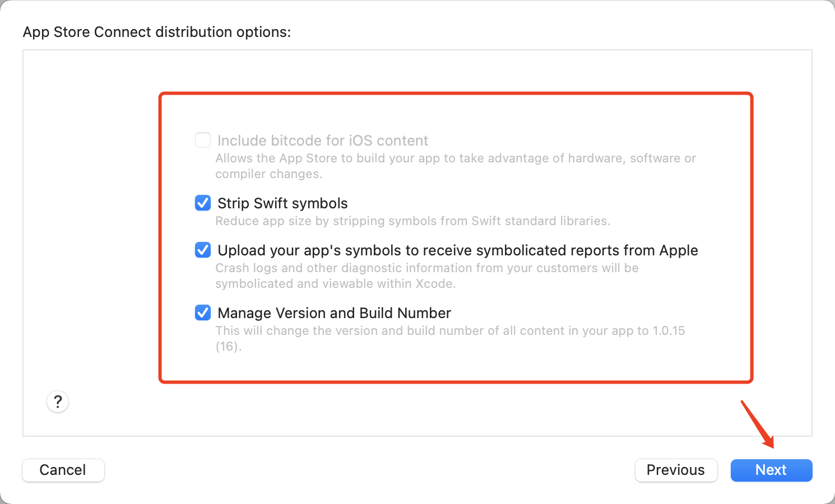Click 'Manage Version and Build Number' label
Image resolution: width=835 pixels, height=504 pixels.
click(x=334, y=313)
